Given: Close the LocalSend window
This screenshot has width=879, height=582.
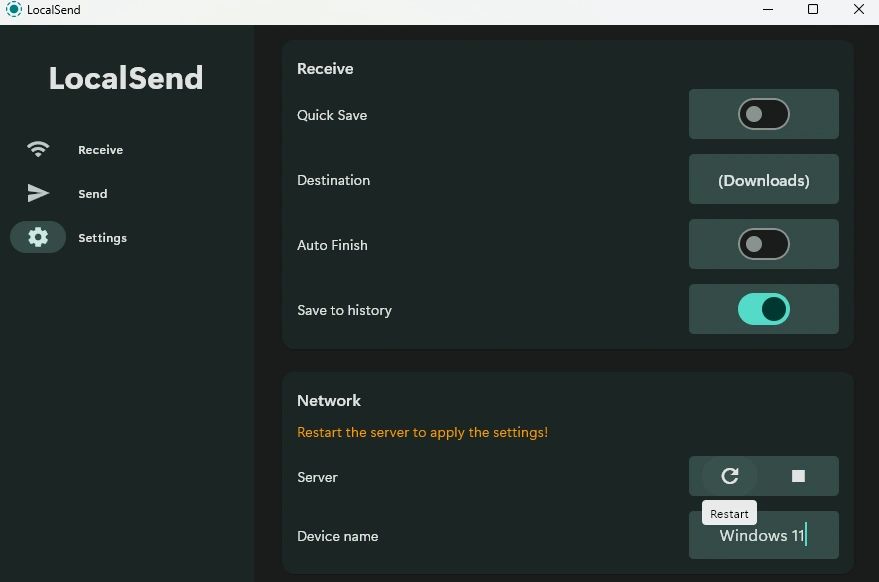Looking at the screenshot, I should coord(859,10).
